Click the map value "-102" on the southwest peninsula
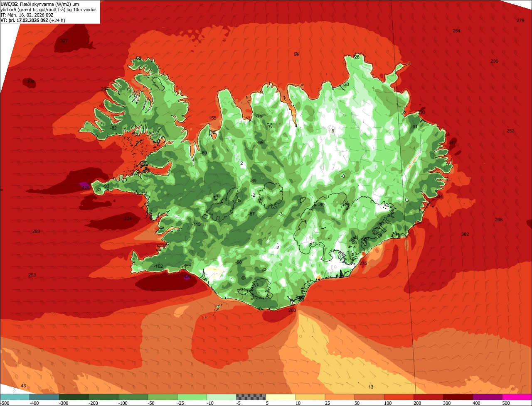Image resolution: width=532 pixels, height=406 pixels. (158, 266)
